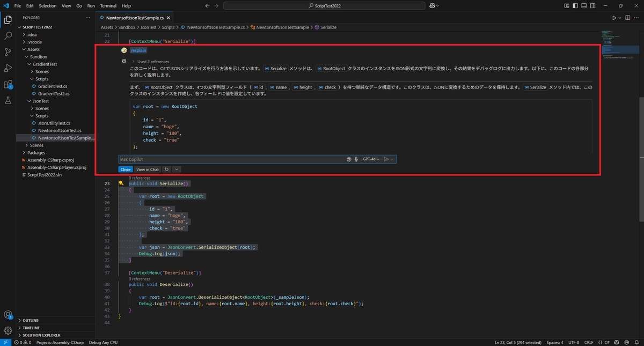
Task: Expand Used 2 references
Action: (x=150, y=62)
